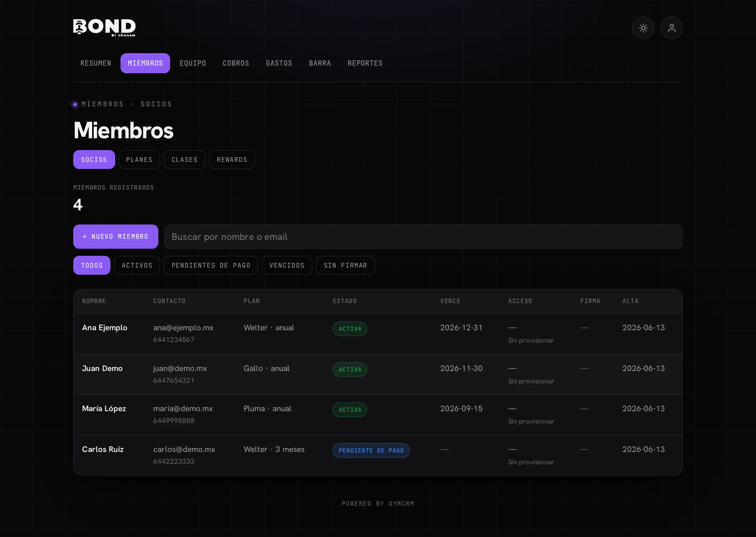Click email carlos@demo.mx
The width and height of the screenshot is (756, 537).
(184, 450)
